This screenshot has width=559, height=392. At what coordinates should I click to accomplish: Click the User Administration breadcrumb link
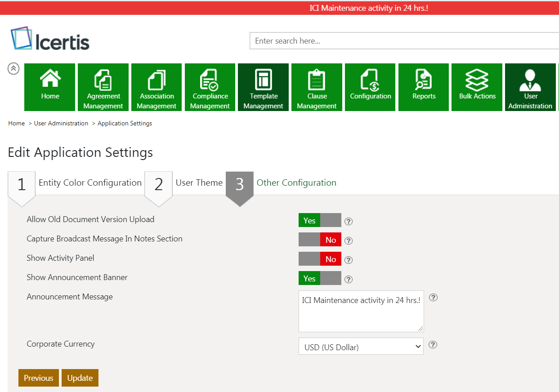coord(61,123)
